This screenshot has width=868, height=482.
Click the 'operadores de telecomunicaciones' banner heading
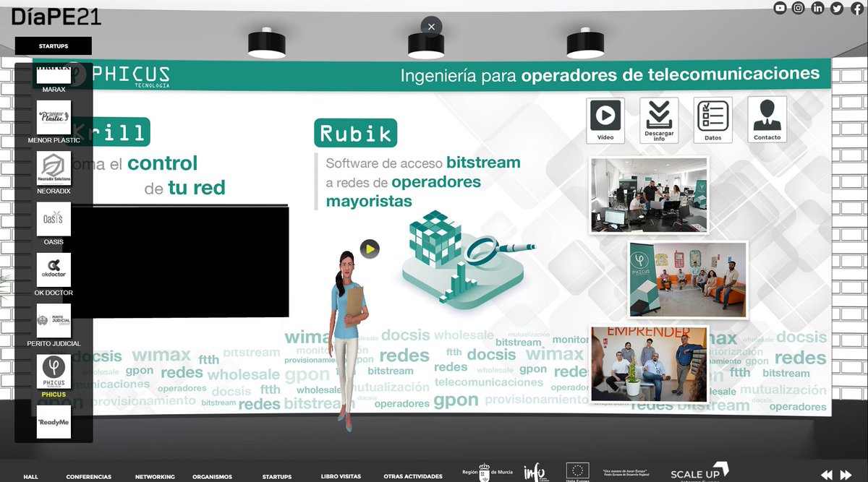pyautogui.click(x=671, y=74)
